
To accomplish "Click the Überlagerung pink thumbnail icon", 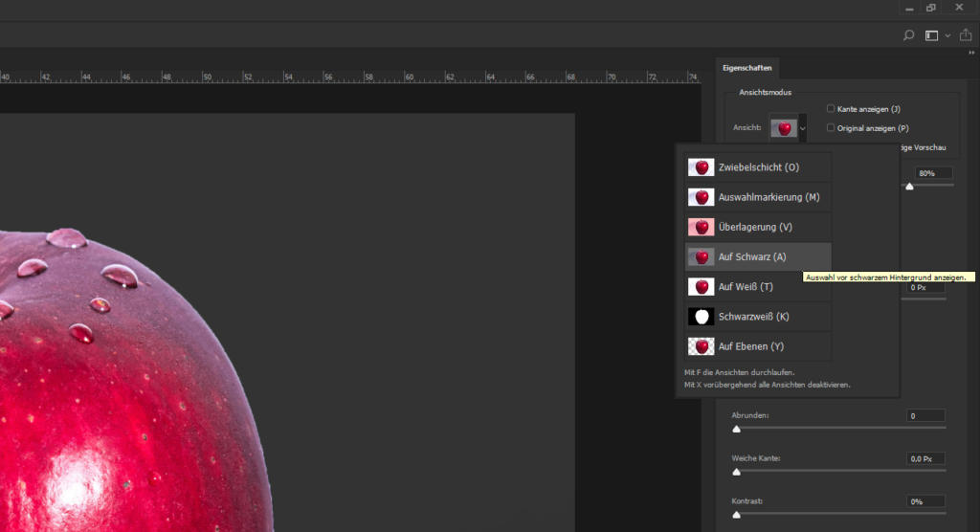I will click(x=701, y=227).
